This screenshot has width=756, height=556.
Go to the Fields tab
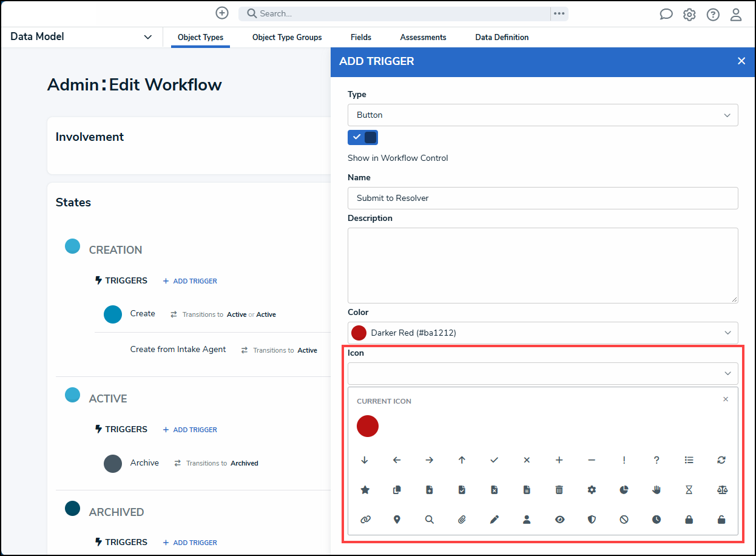click(361, 38)
